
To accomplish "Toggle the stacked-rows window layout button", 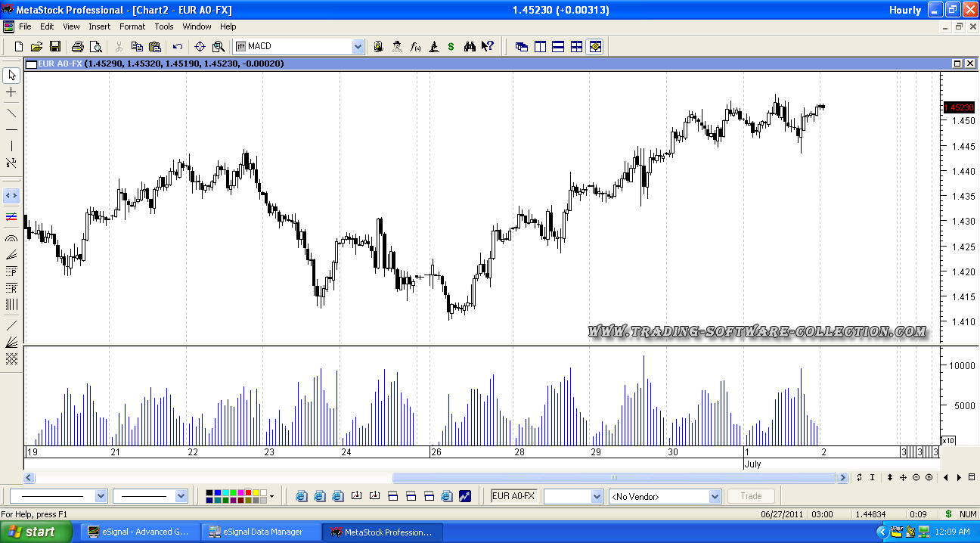I will (558, 47).
